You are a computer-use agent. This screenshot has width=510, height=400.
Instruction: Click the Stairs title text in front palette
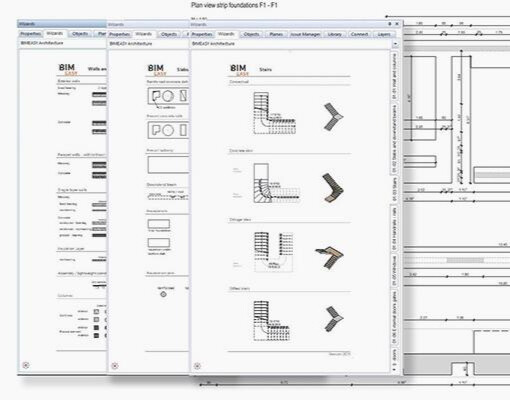(x=265, y=69)
